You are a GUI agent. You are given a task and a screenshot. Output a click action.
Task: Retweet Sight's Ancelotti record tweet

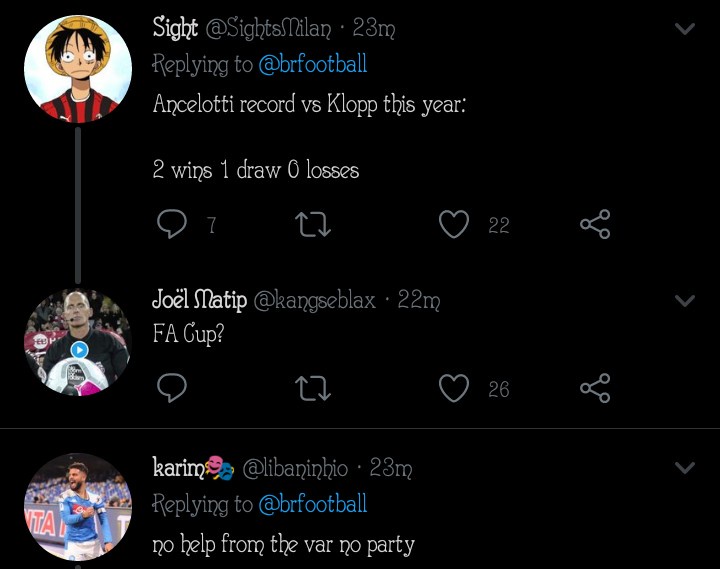(x=314, y=225)
